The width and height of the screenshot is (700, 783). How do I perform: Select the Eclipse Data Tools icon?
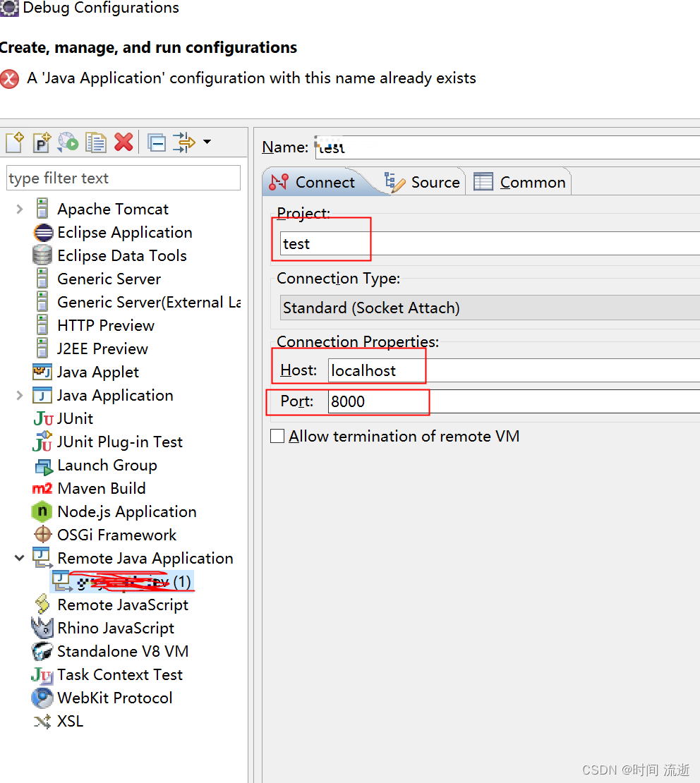pyautogui.click(x=42, y=255)
